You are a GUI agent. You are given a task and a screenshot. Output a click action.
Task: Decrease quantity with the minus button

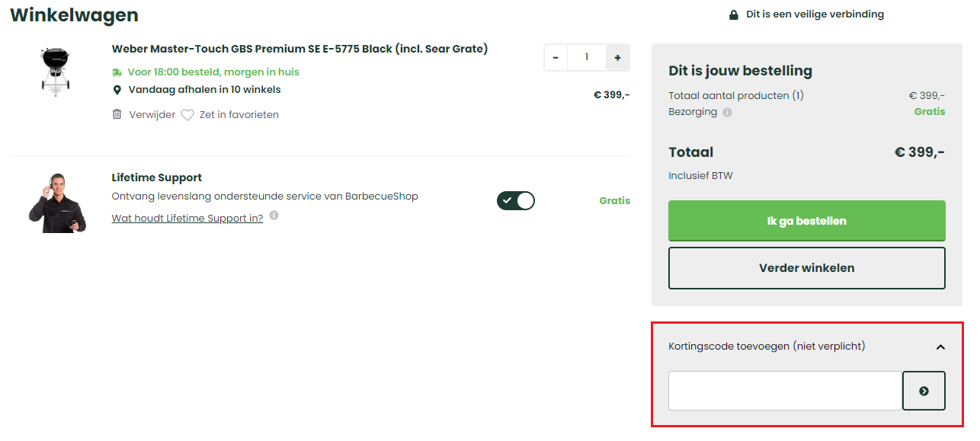(x=556, y=57)
